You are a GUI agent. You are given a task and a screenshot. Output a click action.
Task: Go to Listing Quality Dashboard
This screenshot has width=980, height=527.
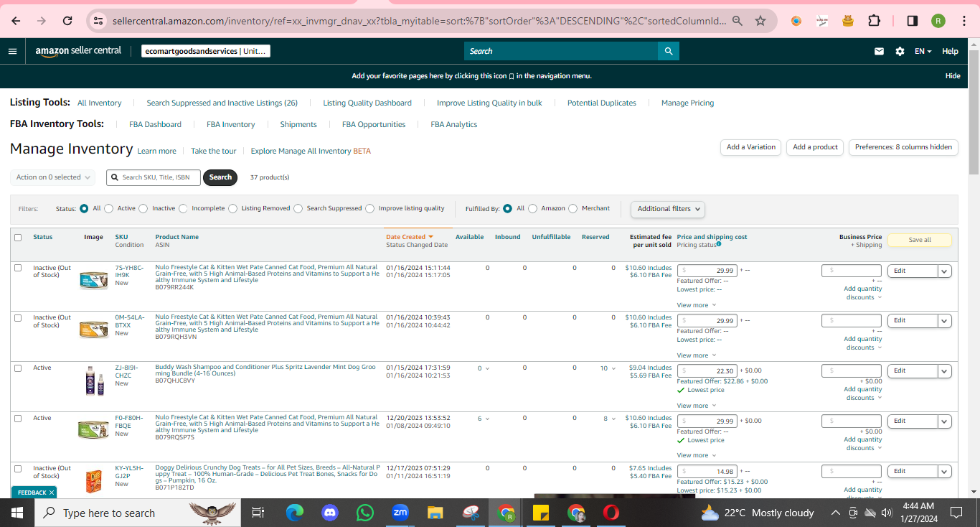[x=367, y=103]
